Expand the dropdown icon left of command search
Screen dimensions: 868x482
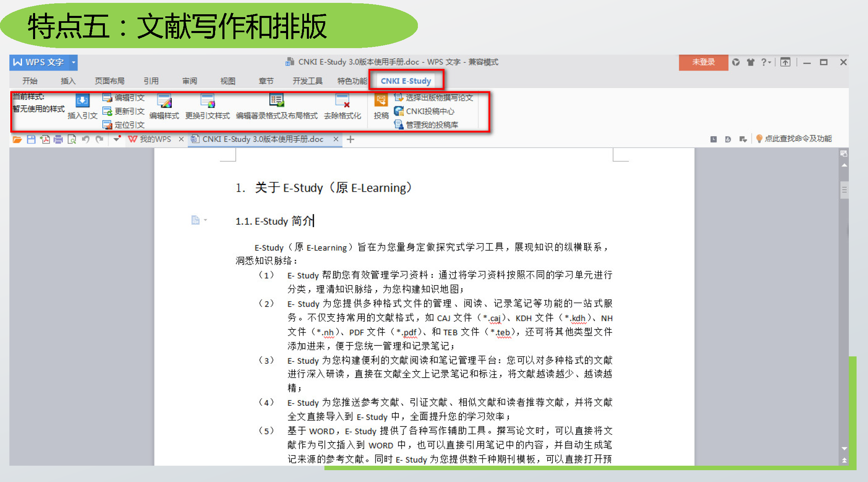pyautogui.click(x=743, y=139)
